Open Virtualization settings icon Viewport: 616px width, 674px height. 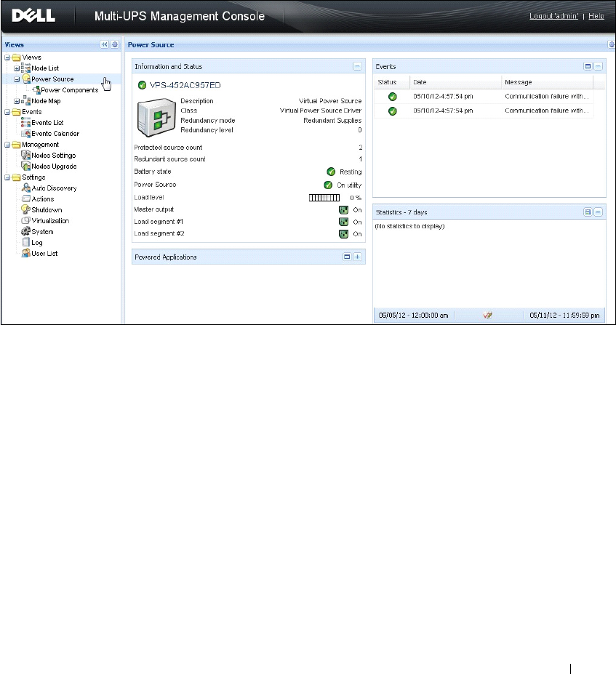click(25, 220)
